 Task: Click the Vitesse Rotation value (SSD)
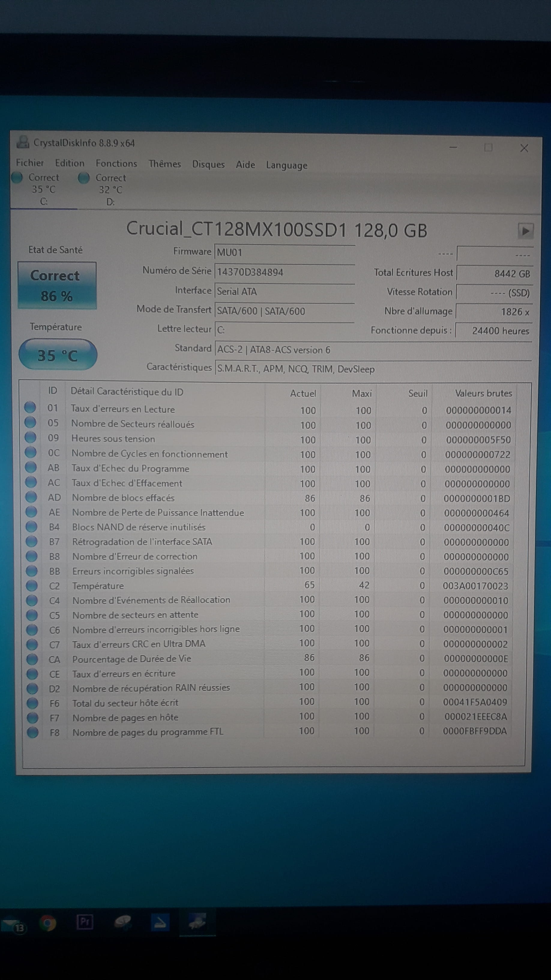[x=494, y=292]
